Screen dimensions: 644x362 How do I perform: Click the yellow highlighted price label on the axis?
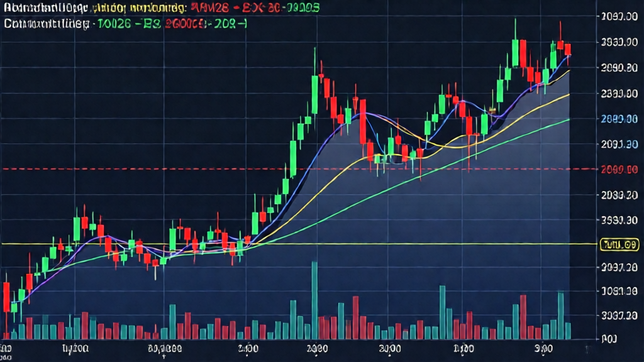(x=619, y=244)
